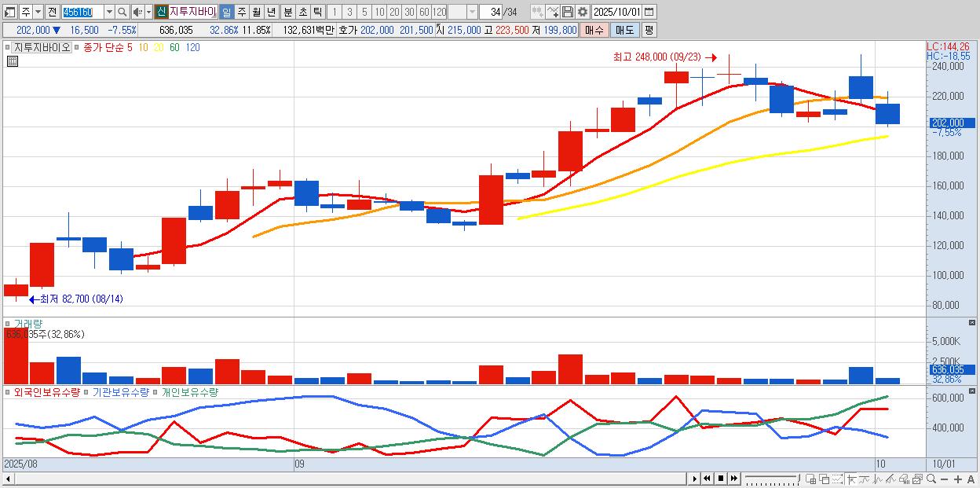
Task: Select the 5 interval preset
Action: [x=364, y=12]
